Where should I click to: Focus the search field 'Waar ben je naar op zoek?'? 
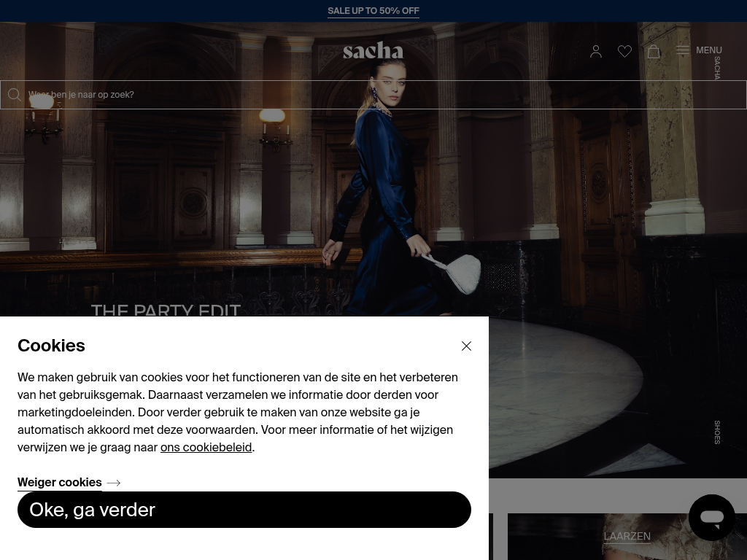pyautogui.click(x=373, y=95)
